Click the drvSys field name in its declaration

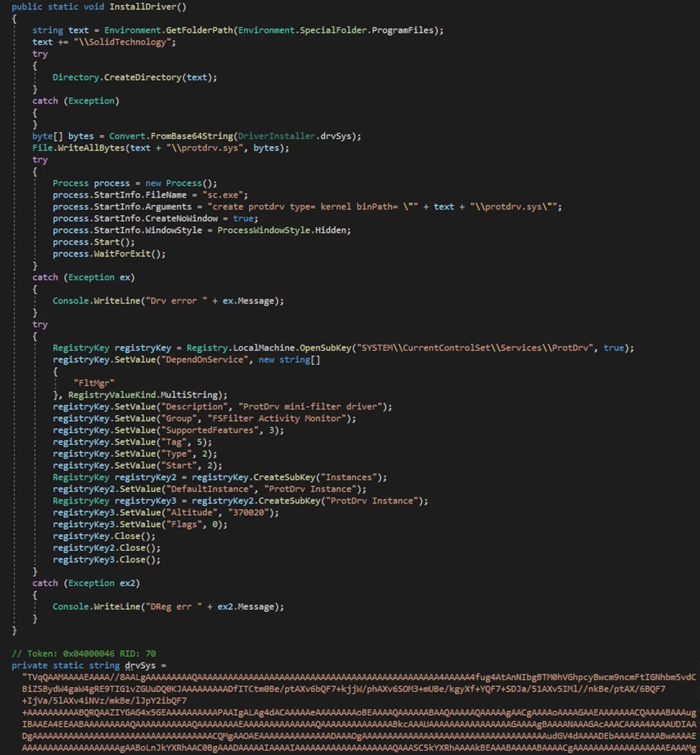coord(140,666)
